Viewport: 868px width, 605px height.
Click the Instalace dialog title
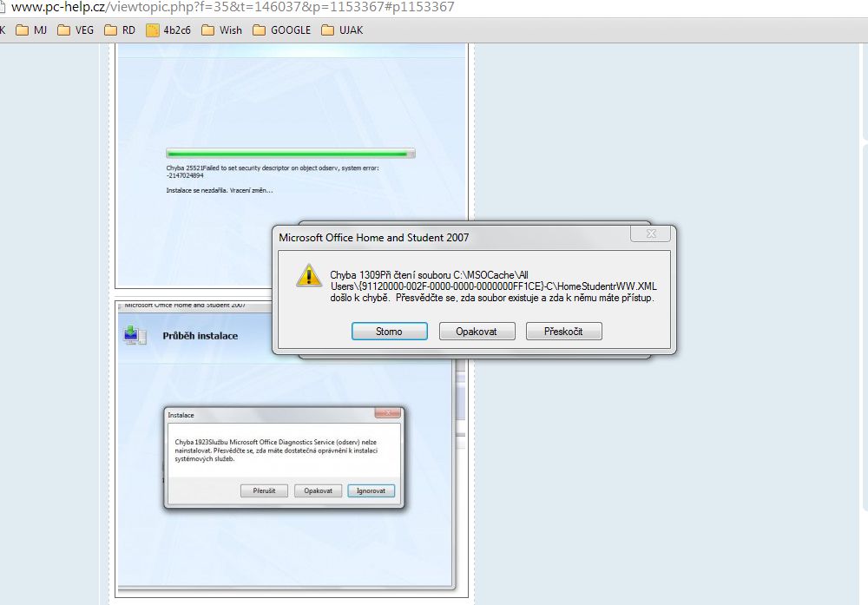181,415
